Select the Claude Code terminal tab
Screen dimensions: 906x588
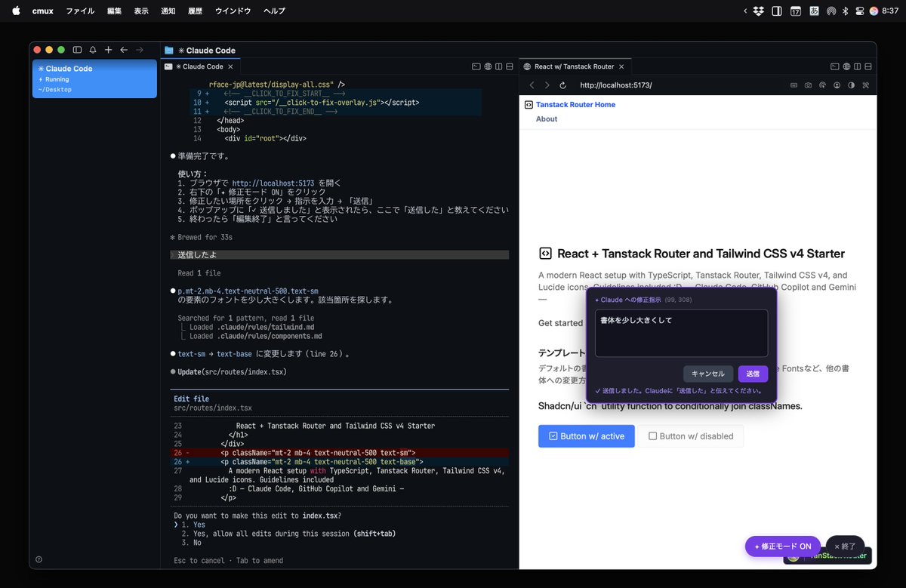[199, 66]
